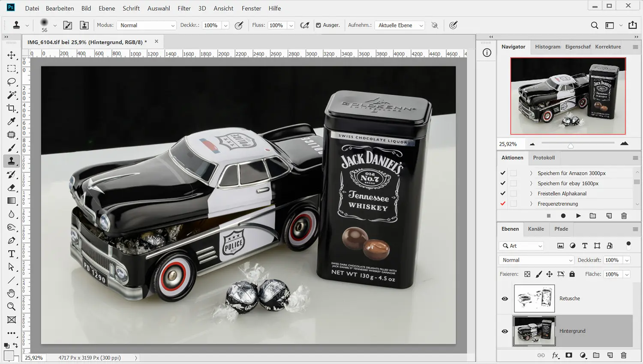Toggle visibility of the Hintergrund layer
Image resolution: width=643 pixels, height=364 pixels.
(x=505, y=331)
